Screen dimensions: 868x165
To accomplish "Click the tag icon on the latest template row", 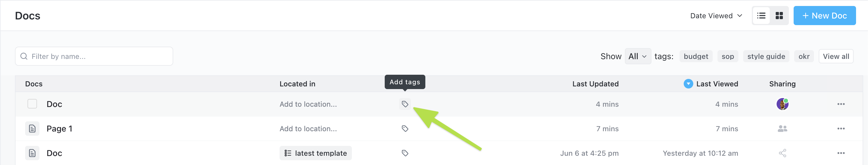I will click(405, 153).
